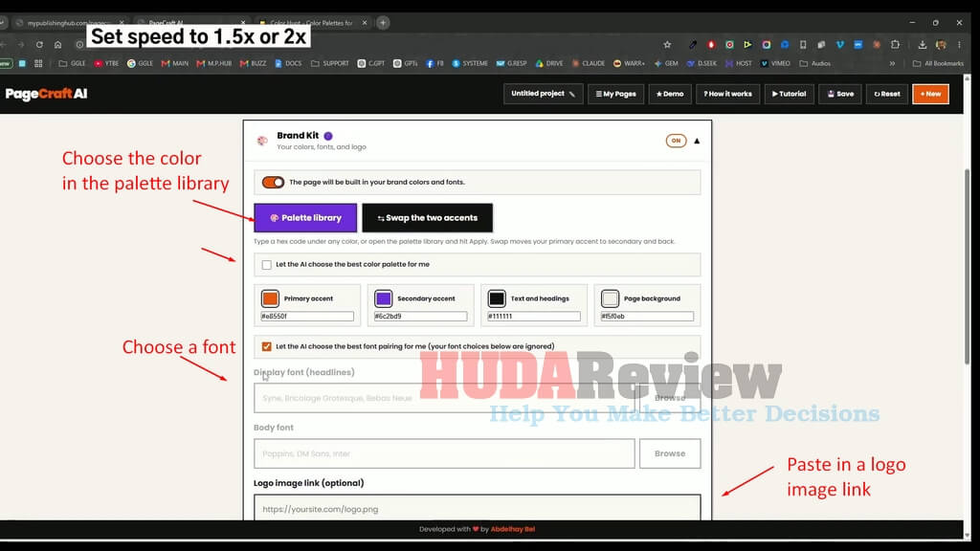
Task: Edit the Primary accent hex field
Action: click(307, 317)
